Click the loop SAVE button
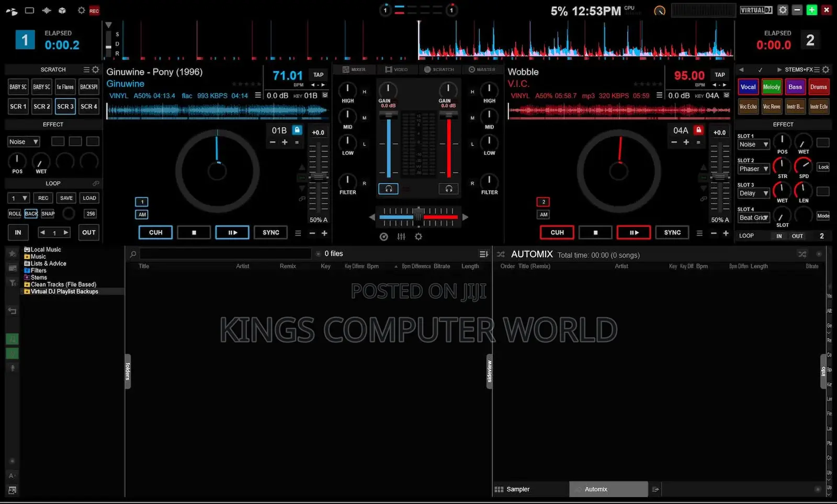This screenshot has height=504, width=837. coord(66,198)
